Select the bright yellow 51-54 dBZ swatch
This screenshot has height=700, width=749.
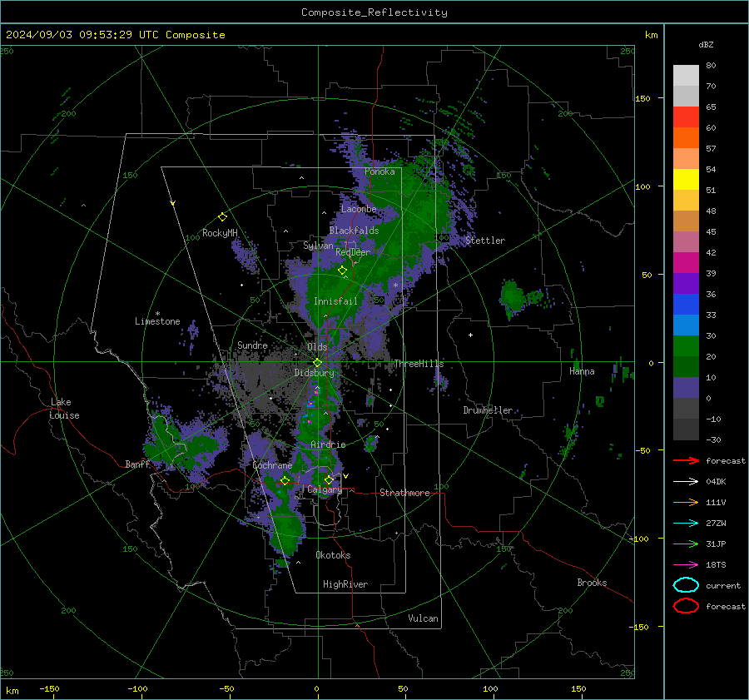[686, 180]
